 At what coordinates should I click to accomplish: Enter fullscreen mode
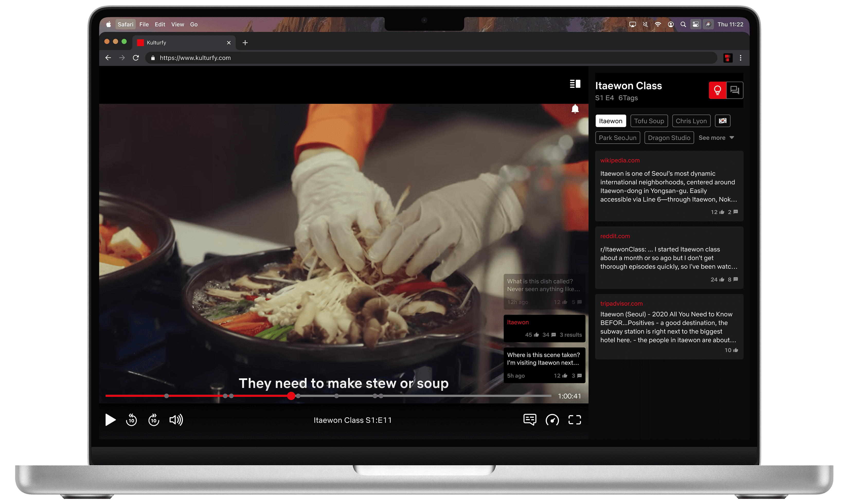click(x=574, y=420)
